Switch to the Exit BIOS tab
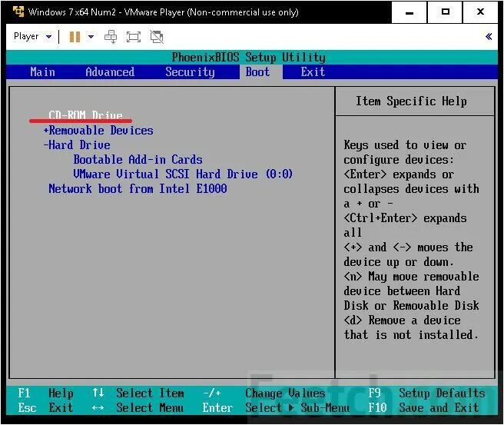The height and width of the screenshot is (425, 504). coord(313,71)
